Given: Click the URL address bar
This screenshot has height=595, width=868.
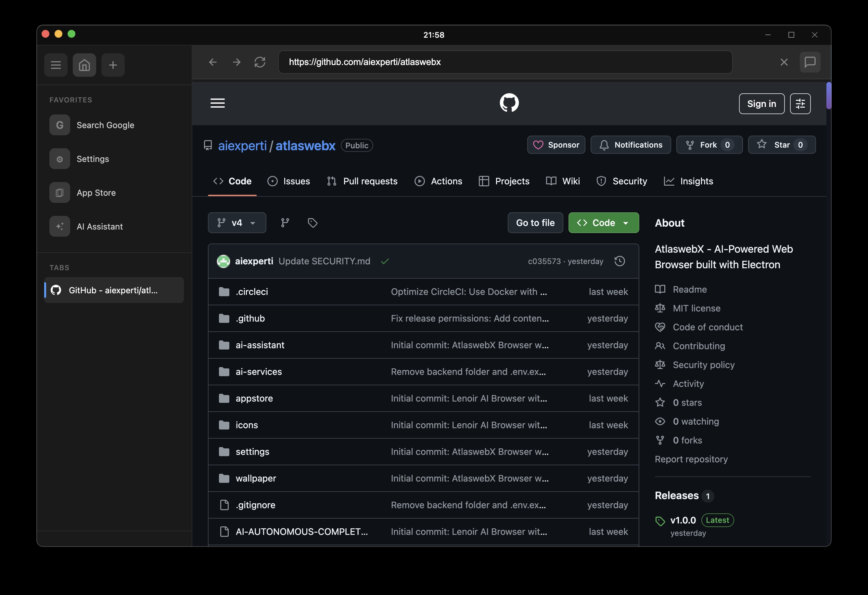Looking at the screenshot, I should [x=504, y=62].
